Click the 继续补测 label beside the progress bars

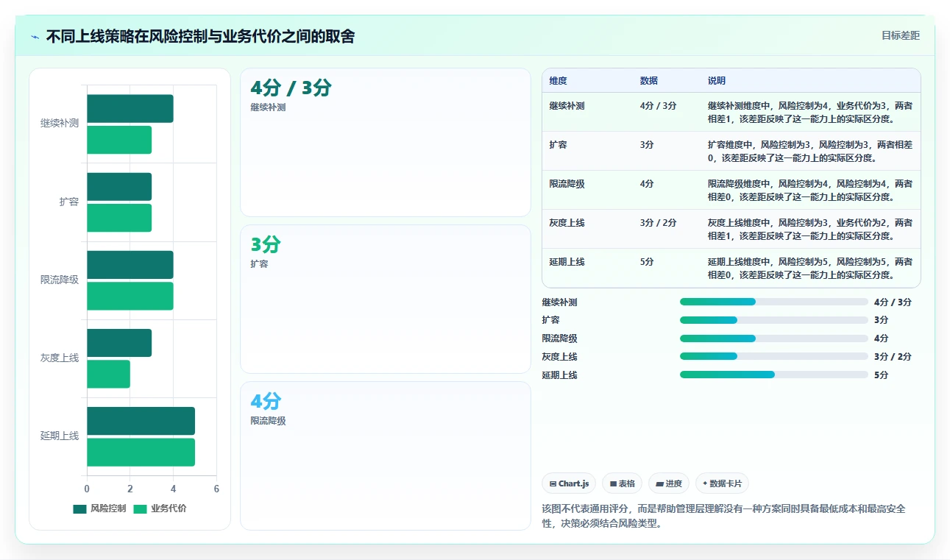coord(559,302)
